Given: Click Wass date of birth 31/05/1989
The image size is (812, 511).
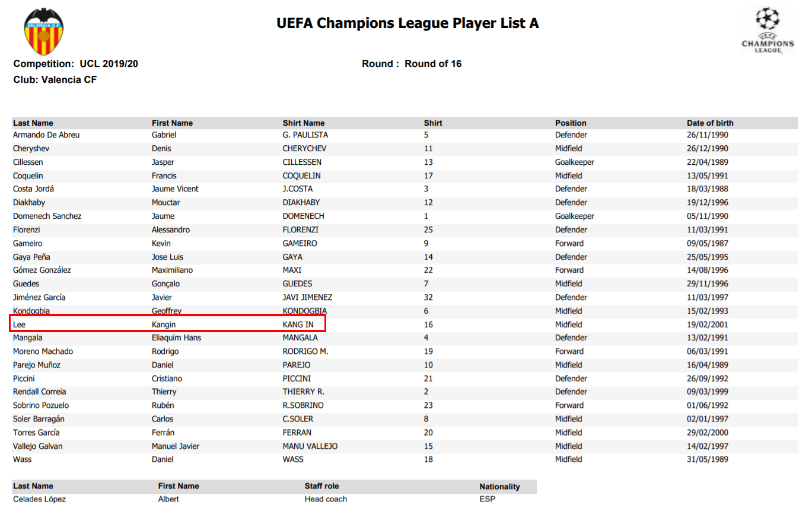Looking at the screenshot, I should [x=708, y=459].
